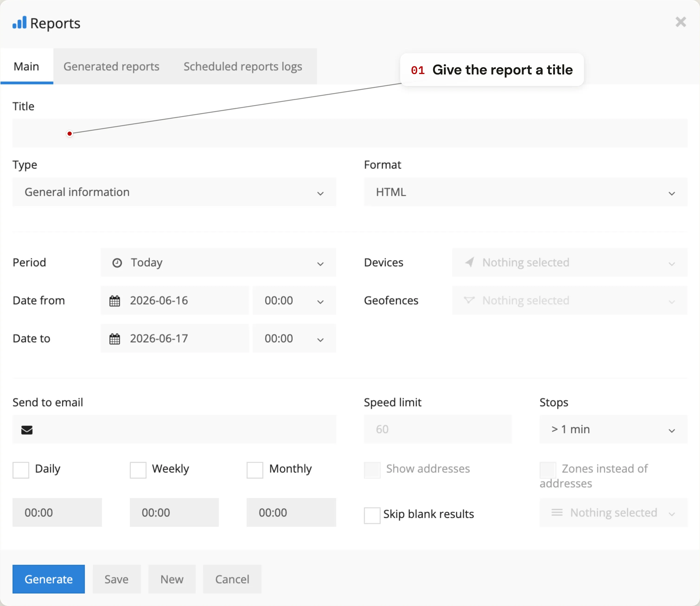Viewport: 700px width, 606px height.
Task: Enable the Weekly checkbox
Action: [x=138, y=470]
